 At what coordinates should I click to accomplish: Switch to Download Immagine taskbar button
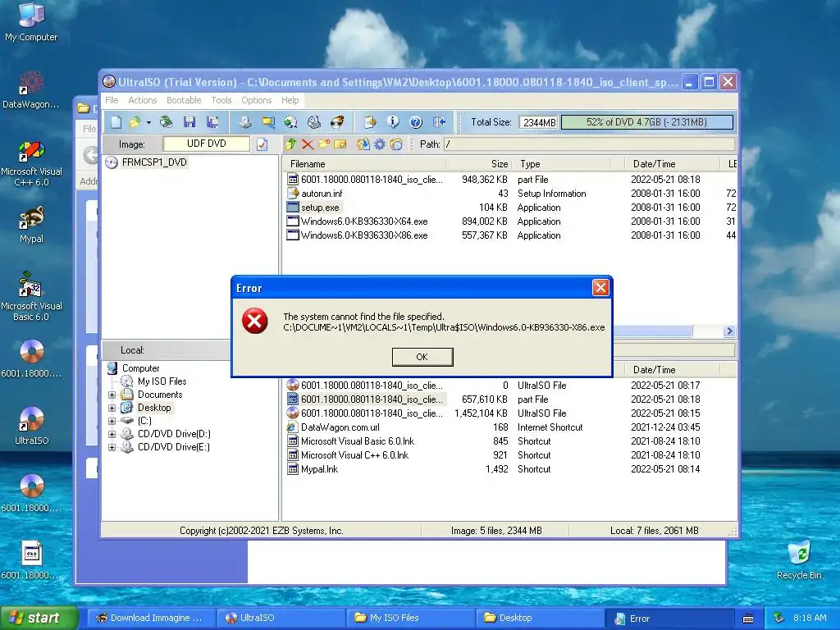tap(150, 618)
